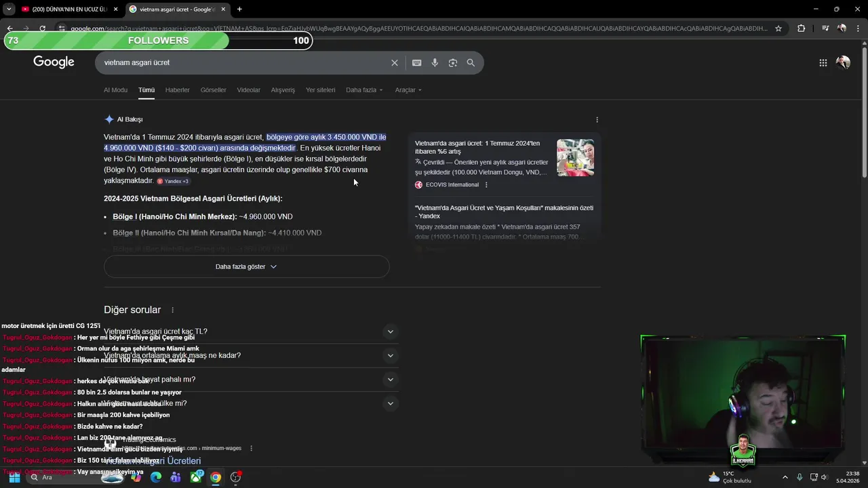The image size is (868, 488).
Task: Click the '2024-2025 Vietnam Bölgesel Asgari Ücretleri' heading
Action: pos(193,199)
